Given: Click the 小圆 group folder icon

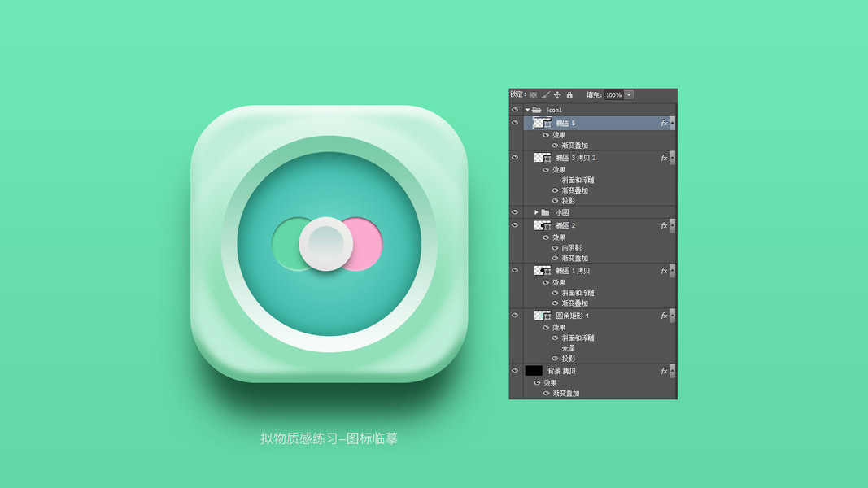Looking at the screenshot, I should click(x=545, y=212).
